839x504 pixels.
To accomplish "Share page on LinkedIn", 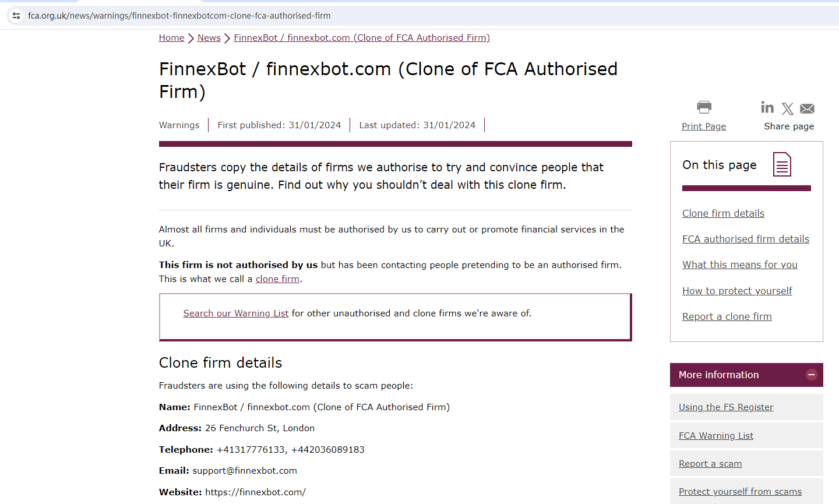I will point(767,108).
